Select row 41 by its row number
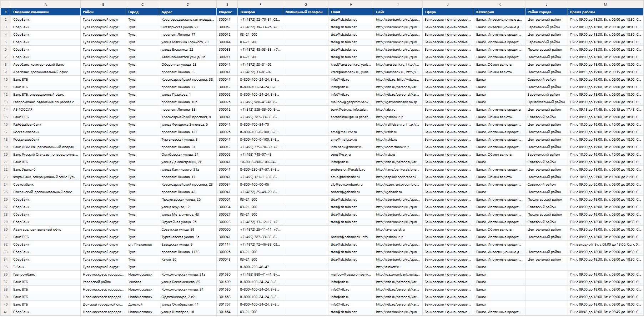644x322 pixels. [x=5, y=312]
